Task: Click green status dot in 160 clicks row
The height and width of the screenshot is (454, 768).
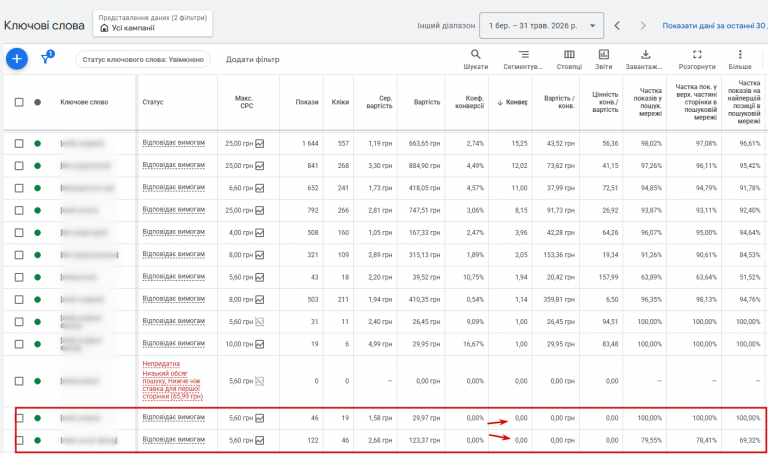Action: point(38,233)
